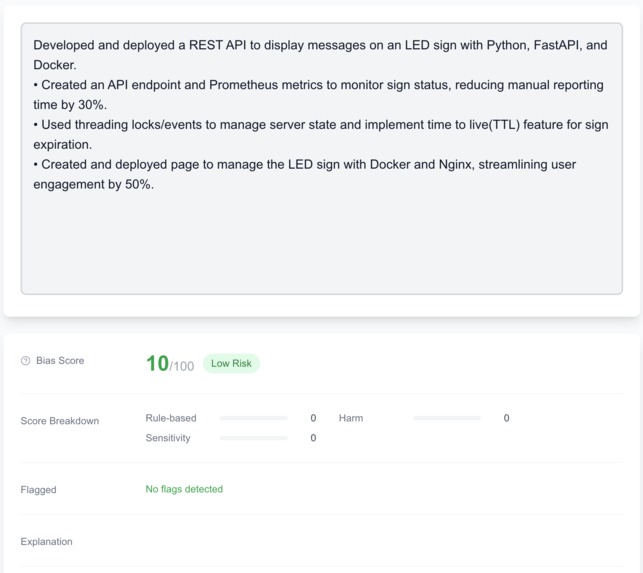Click the 'Score Breakdown' label
This screenshot has width=643, height=573.
pyautogui.click(x=60, y=421)
